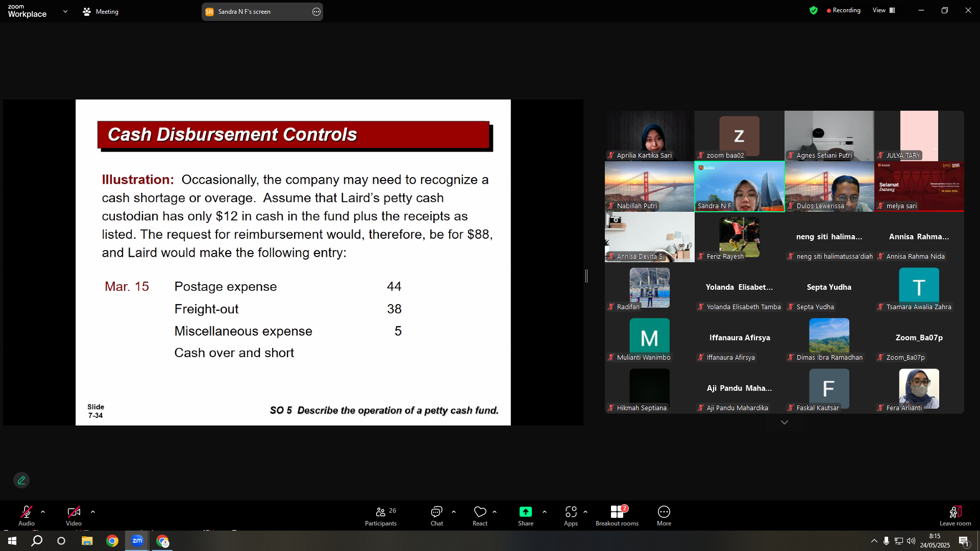Open the Apps menu

(571, 516)
